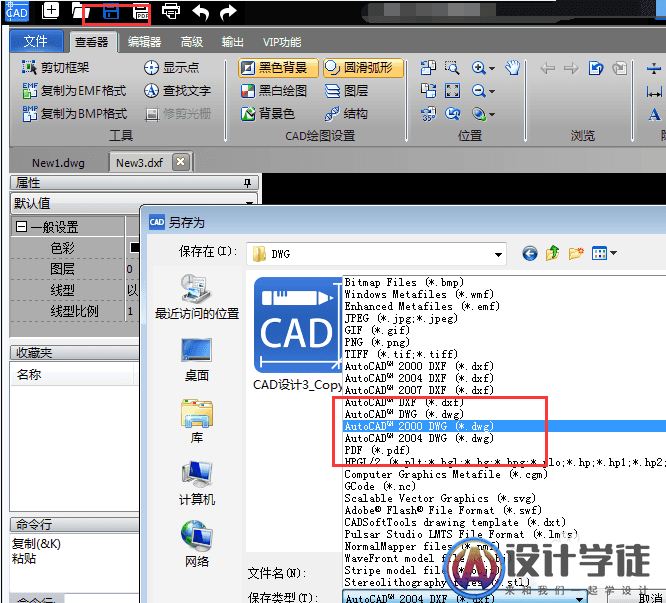Click the 图层 value field in properties

click(x=133, y=269)
